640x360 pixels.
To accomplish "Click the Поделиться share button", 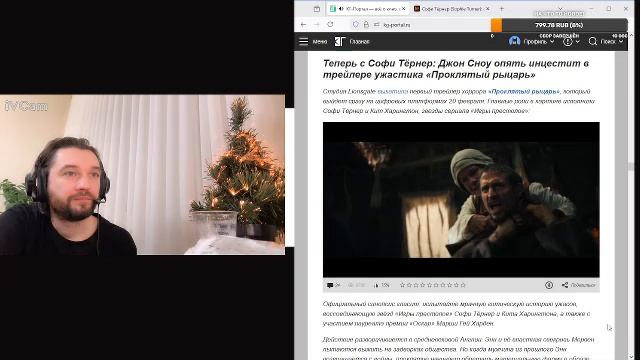I will click(578, 285).
